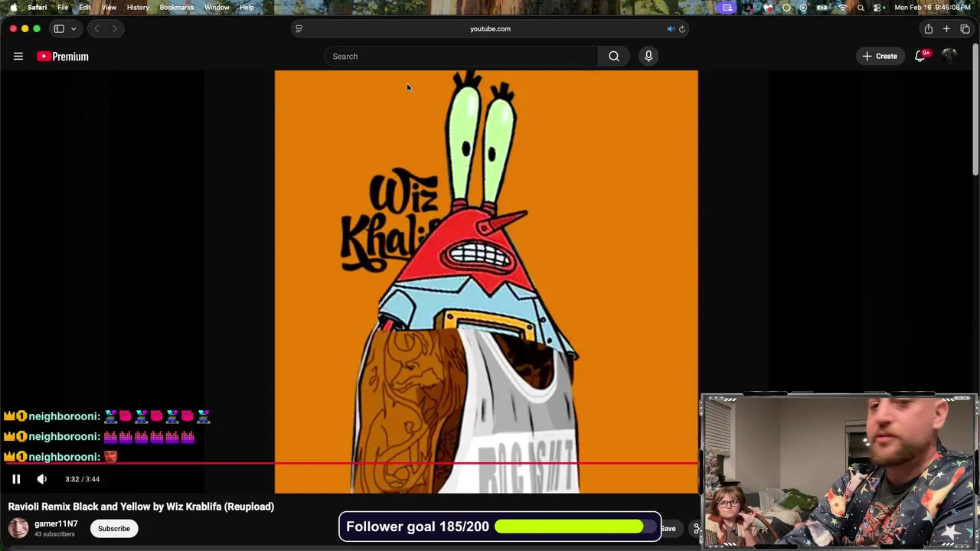Viewport: 980px width, 551px height.
Task: Open the page reader menu icon
Action: 299,28
